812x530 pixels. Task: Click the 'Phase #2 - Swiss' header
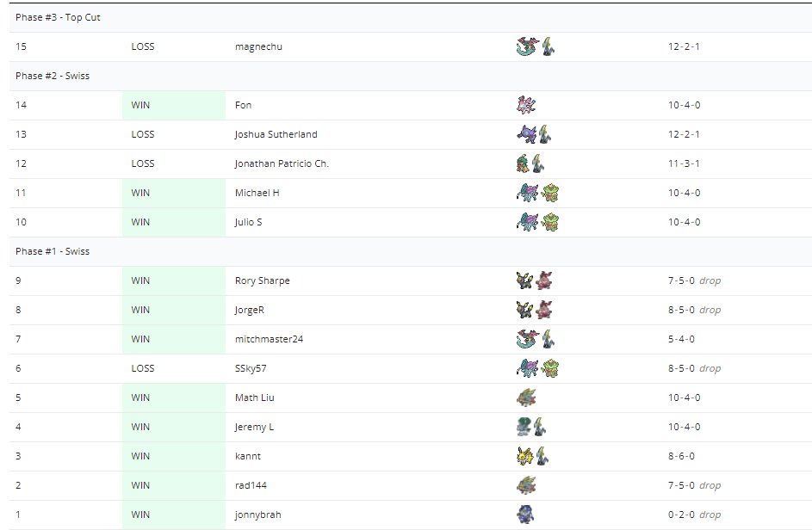[x=53, y=76]
